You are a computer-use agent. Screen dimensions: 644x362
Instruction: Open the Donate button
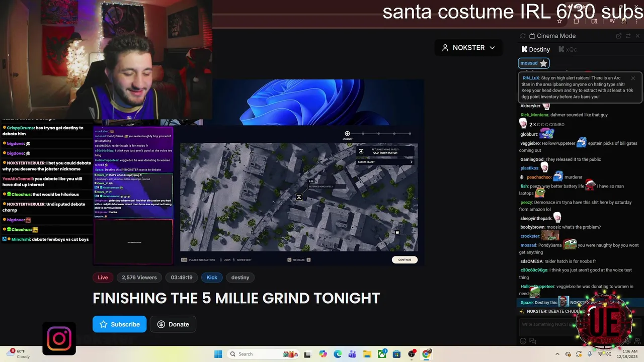point(173,324)
